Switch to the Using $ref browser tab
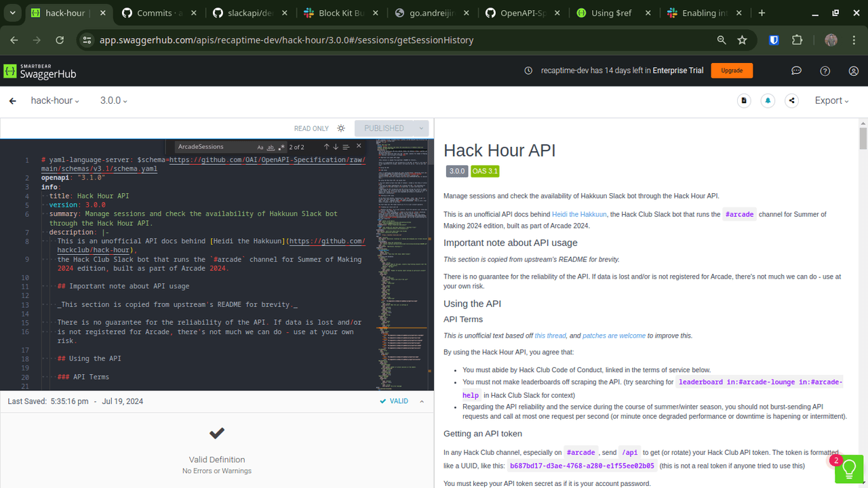The image size is (868, 488). tap(614, 13)
